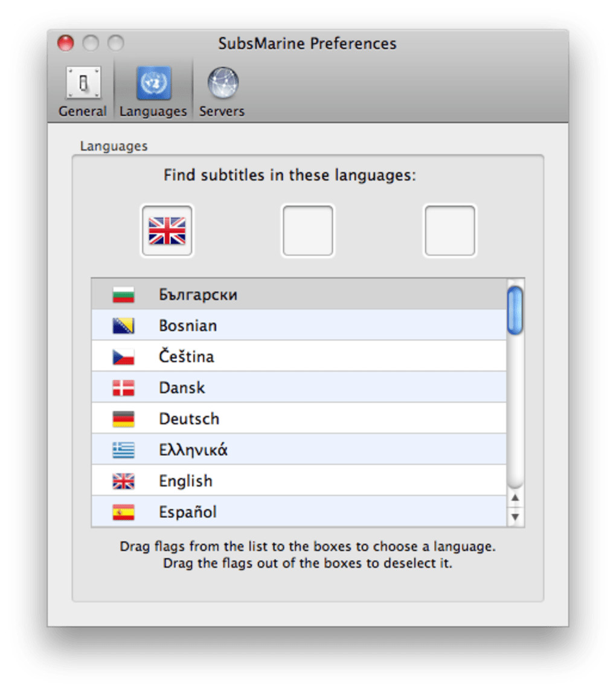
Task: Click the General tab label
Action: pos(83,111)
